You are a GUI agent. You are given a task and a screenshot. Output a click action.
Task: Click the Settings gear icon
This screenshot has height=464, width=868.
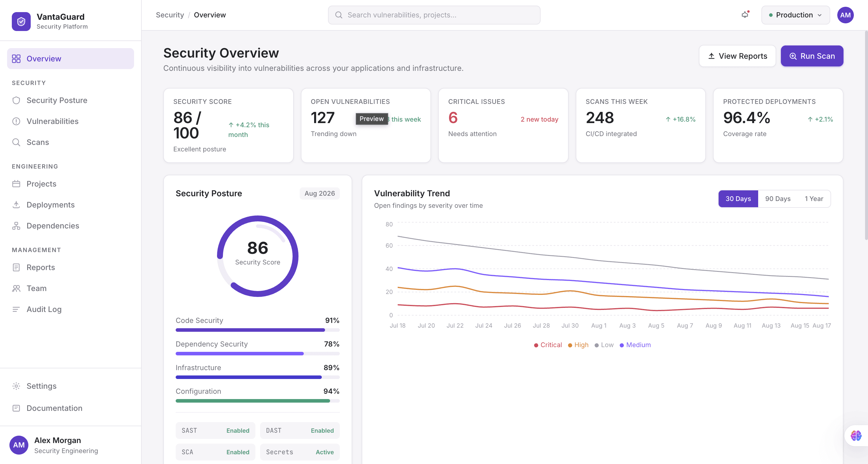point(16,386)
